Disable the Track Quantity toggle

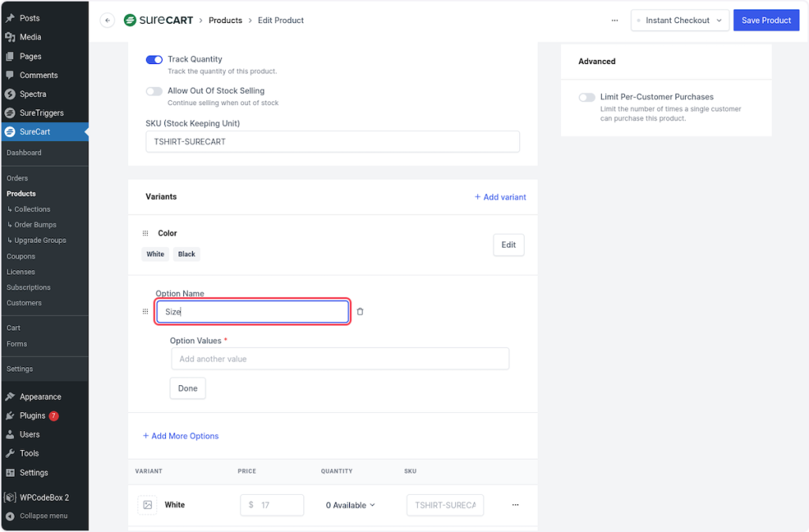click(x=154, y=59)
